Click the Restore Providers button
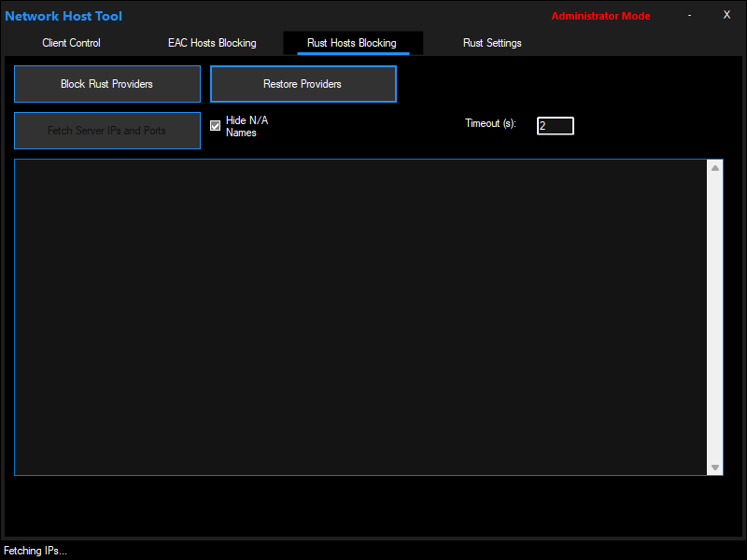747x560 pixels. (x=303, y=84)
